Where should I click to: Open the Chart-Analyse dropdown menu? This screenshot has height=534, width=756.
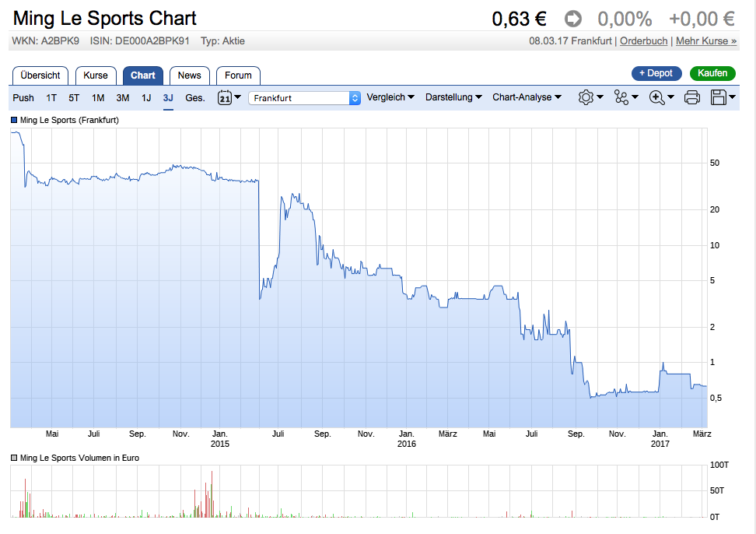(x=527, y=97)
